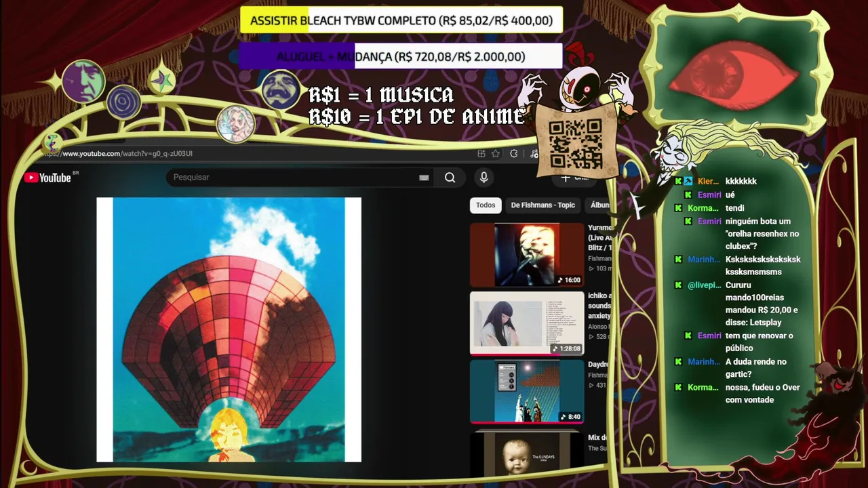Click the 'R$10 = 1 EP1 DE ANIME' text

(x=417, y=117)
